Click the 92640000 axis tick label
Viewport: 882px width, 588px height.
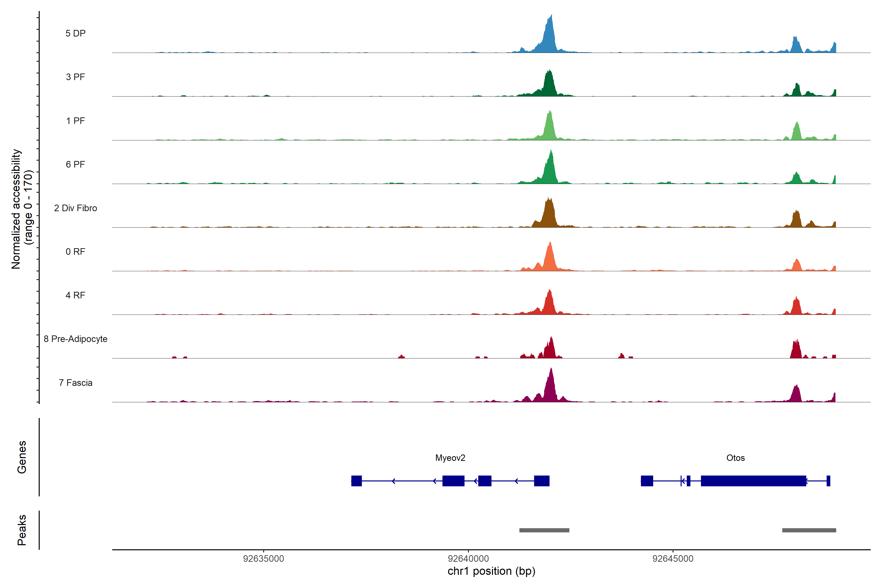coord(468,559)
